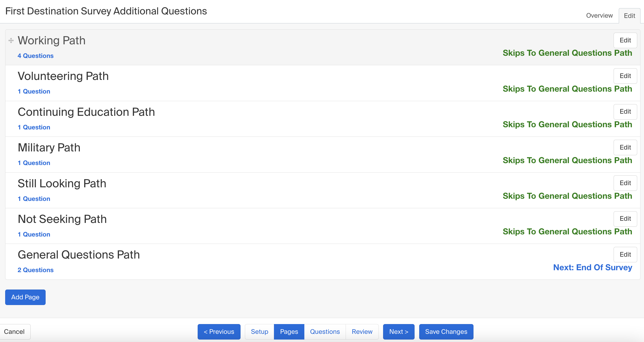Edit the General Questions Path page
Viewport: 644px width, 342px height.
(625, 254)
